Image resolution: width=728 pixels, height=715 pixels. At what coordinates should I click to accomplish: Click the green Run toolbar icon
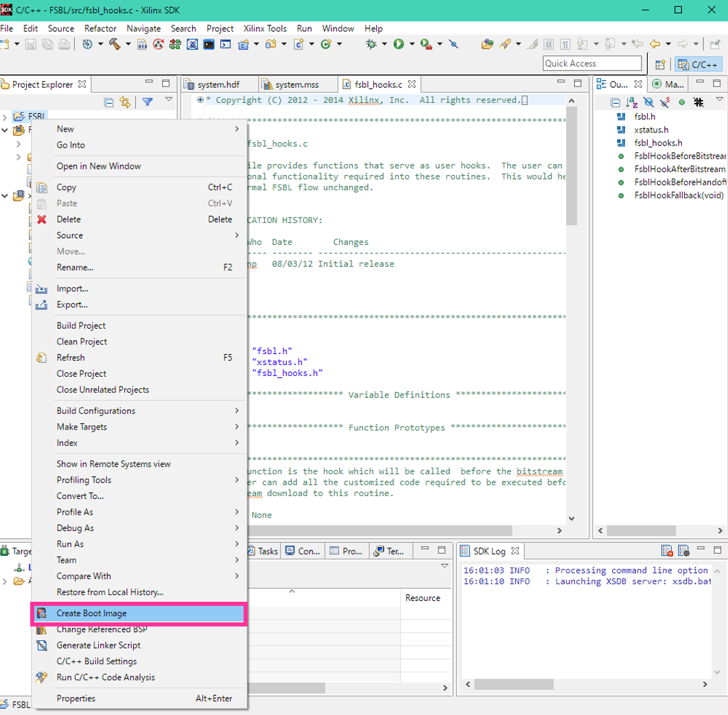coord(399,44)
